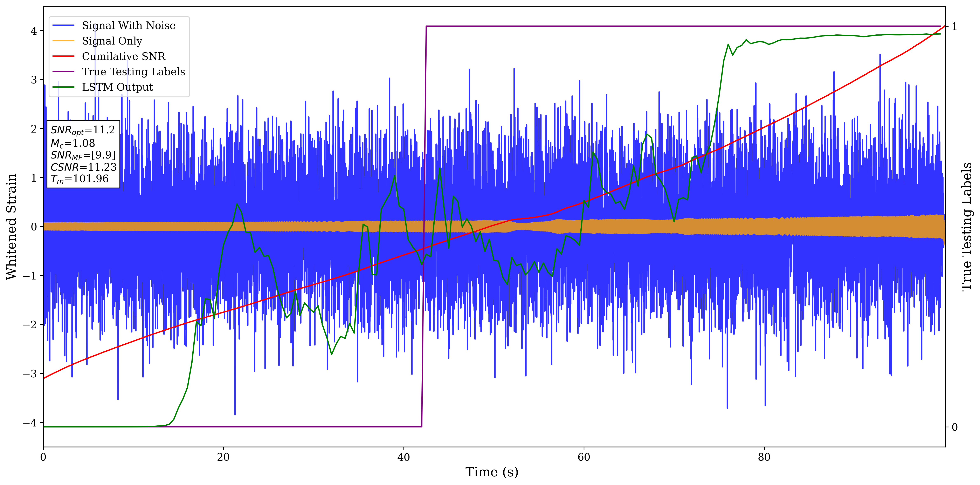The width and height of the screenshot is (980, 485).
Task: Click the left-axis tick label −4
Action: (x=30, y=423)
